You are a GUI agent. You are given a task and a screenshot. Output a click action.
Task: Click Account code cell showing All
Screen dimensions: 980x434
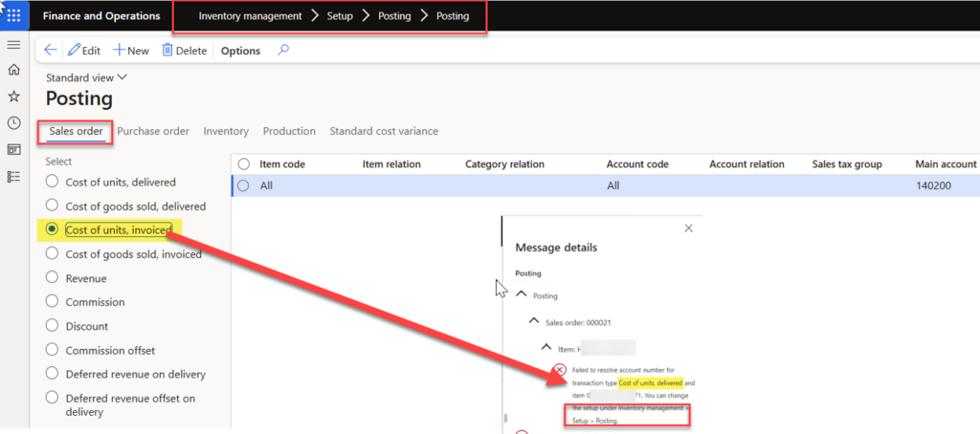pos(613,185)
